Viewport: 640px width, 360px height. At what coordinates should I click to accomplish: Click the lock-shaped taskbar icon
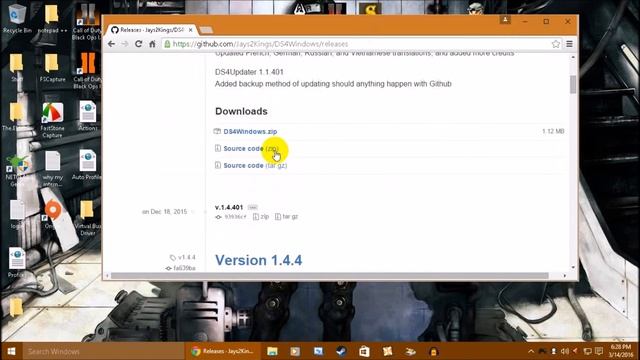pos(433,351)
